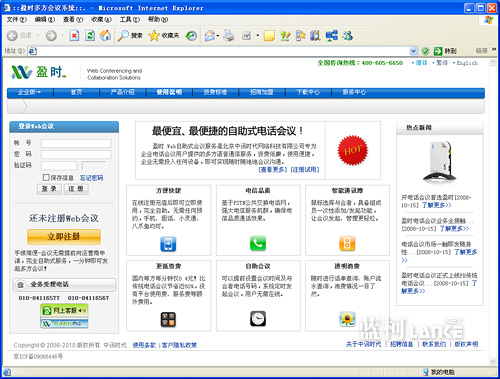Open 使用条款 footer link
The image size is (500, 379).
144,345
